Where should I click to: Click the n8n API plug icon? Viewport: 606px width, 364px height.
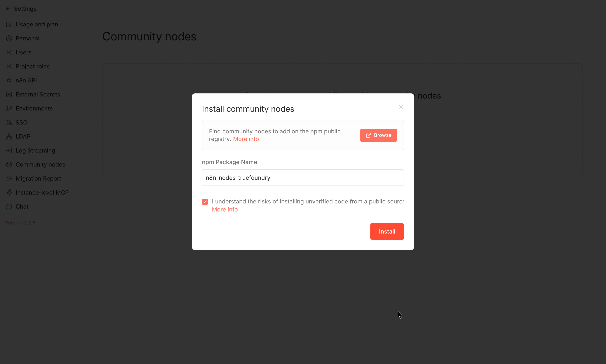click(x=9, y=80)
